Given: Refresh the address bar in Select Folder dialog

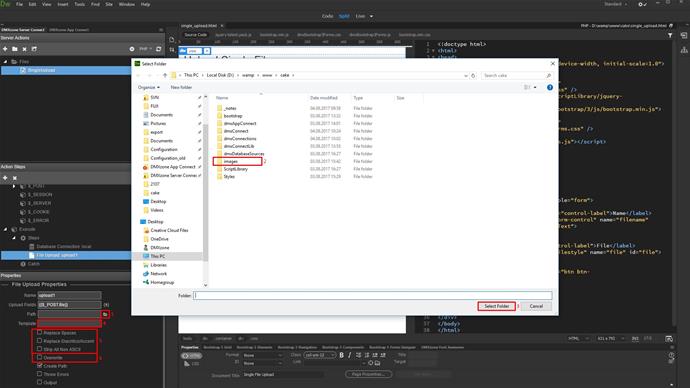Looking at the screenshot, I should (473, 76).
